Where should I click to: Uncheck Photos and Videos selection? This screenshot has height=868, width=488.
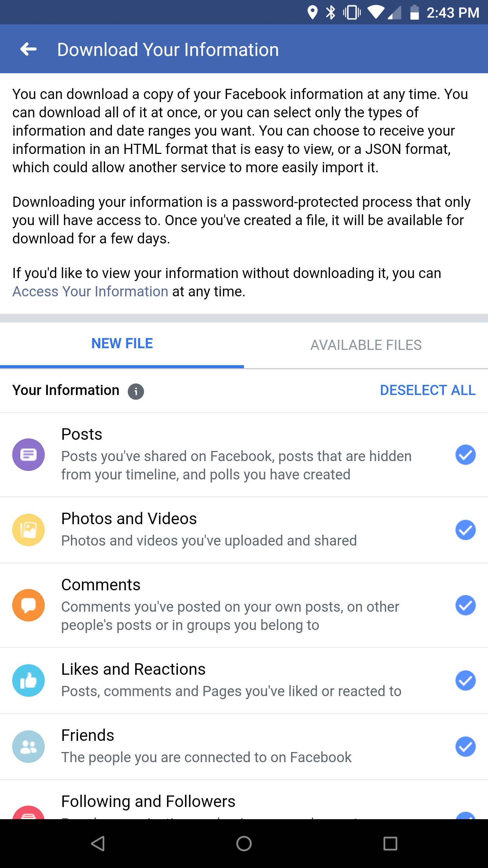tap(466, 530)
